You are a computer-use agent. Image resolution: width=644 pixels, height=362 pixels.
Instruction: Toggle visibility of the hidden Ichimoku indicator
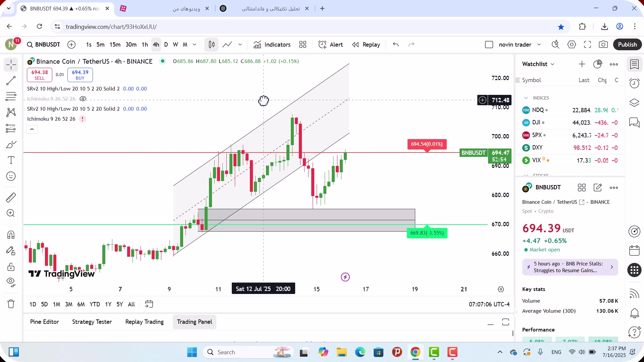(83, 99)
